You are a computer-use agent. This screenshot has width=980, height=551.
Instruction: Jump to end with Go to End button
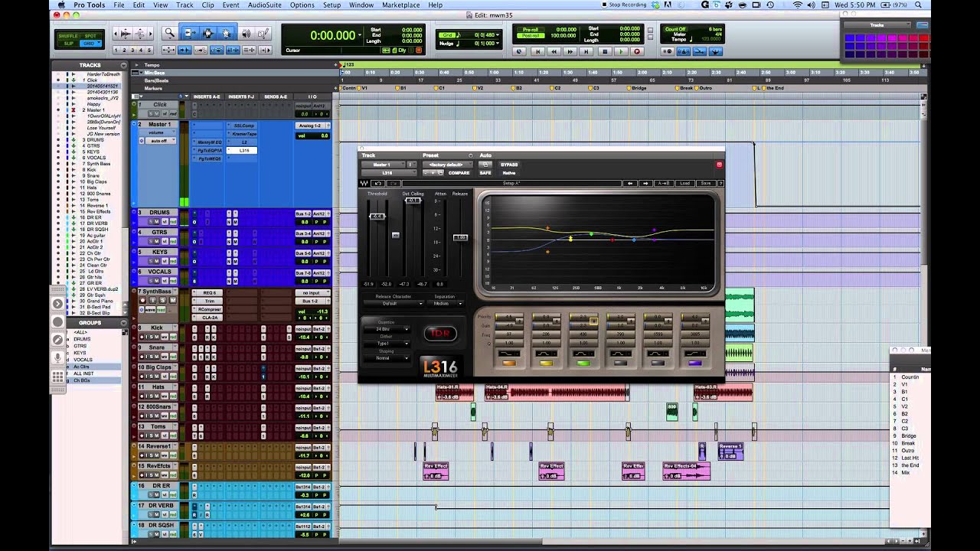pos(587,51)
